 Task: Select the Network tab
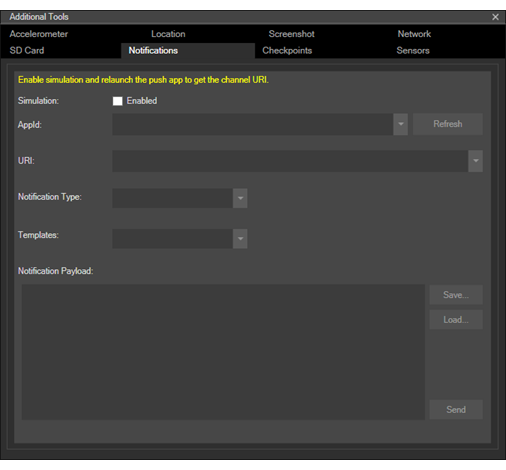[414, 34]
